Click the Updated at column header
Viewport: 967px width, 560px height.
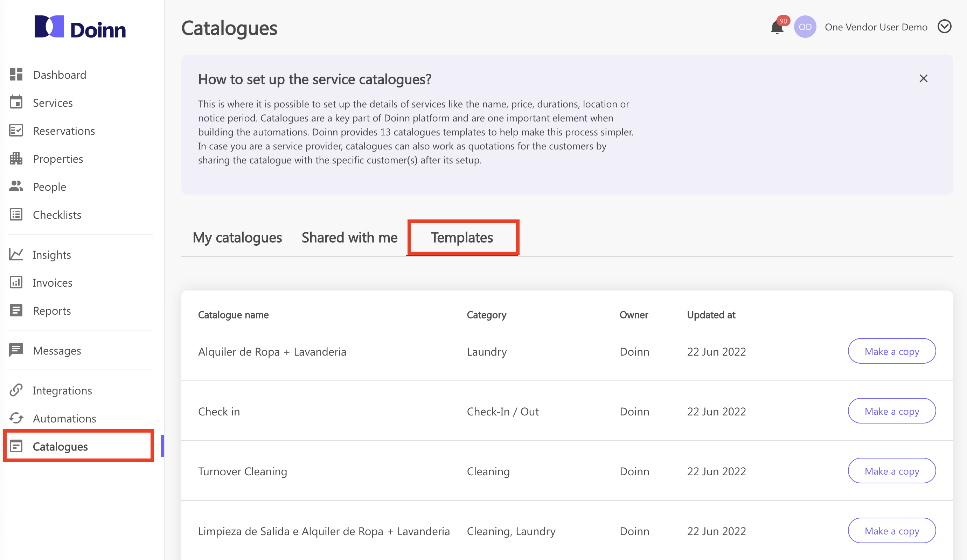pyautogui.click(x=711, y=315)
